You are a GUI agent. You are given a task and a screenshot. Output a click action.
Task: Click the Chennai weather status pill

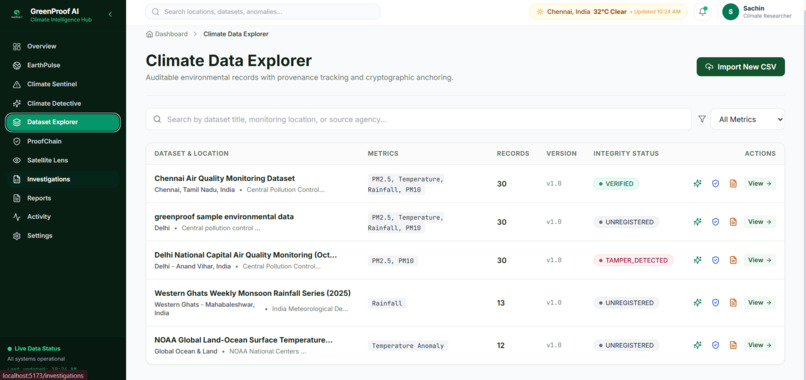[x=608, y=12]
